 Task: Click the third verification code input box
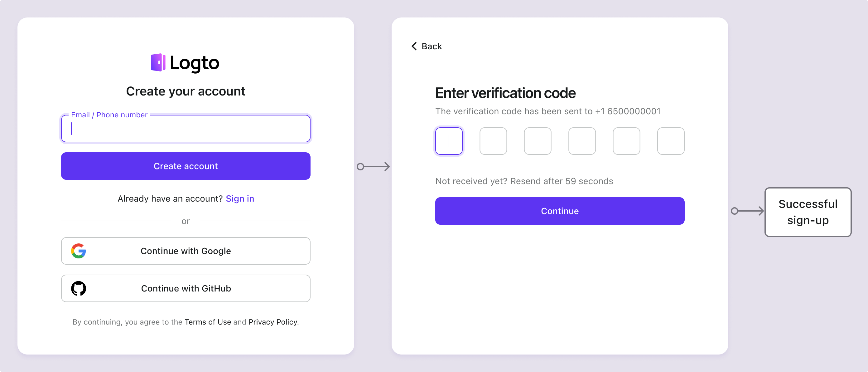click(x=537, y=141)
